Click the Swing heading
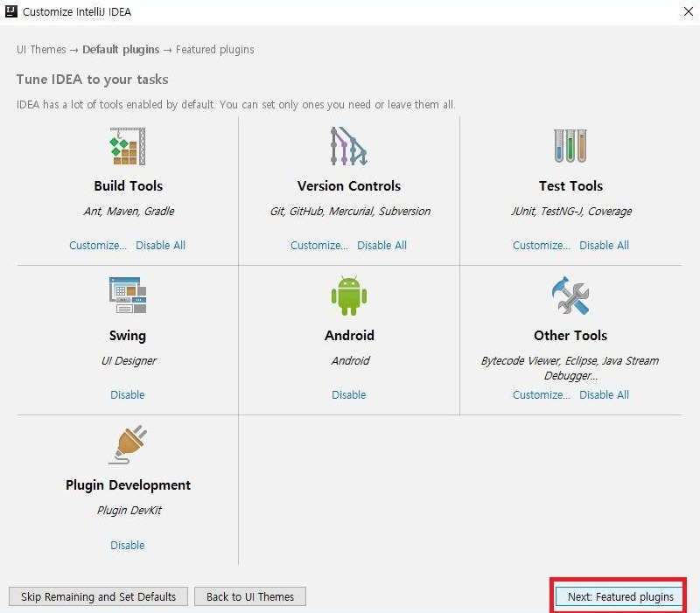This screenshot has width=700, height=613. [128, 336]
